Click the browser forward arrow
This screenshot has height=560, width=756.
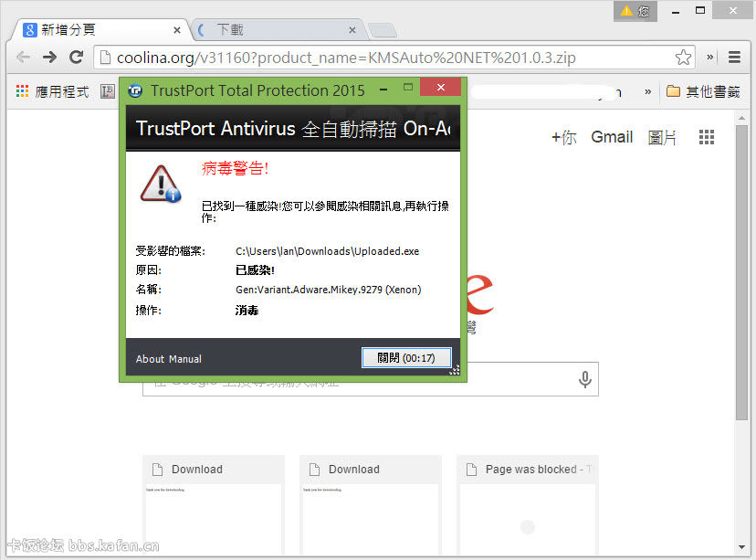pos(49,58)
